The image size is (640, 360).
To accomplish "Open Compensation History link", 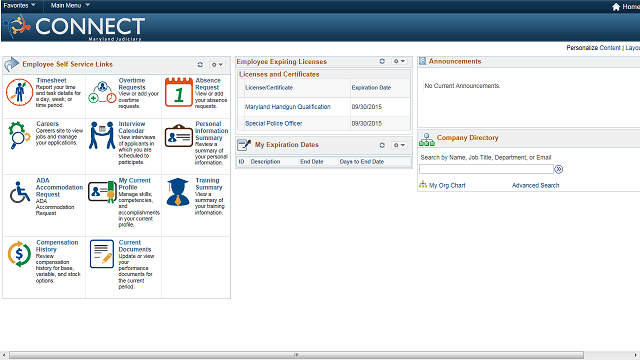I will point(57,246).
